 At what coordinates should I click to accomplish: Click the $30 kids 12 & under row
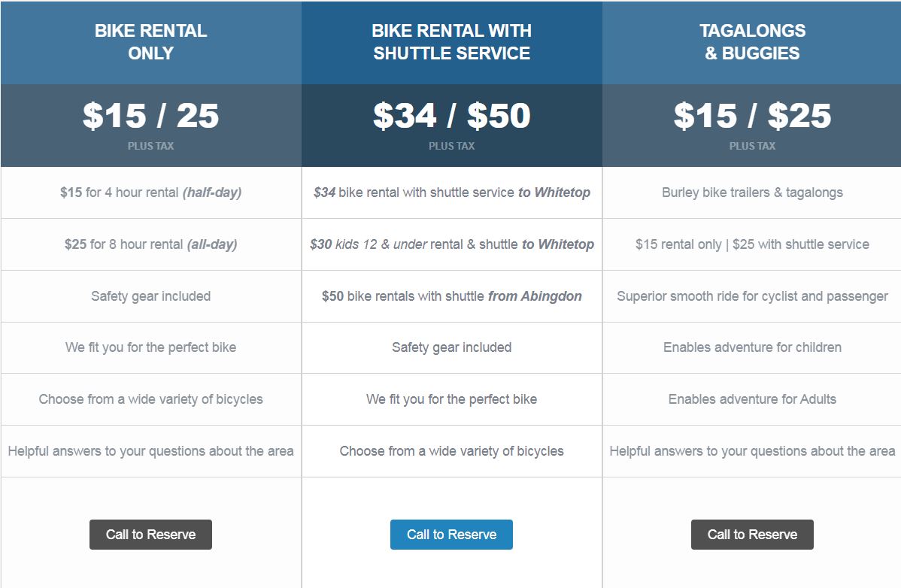[x=452, y=244]
